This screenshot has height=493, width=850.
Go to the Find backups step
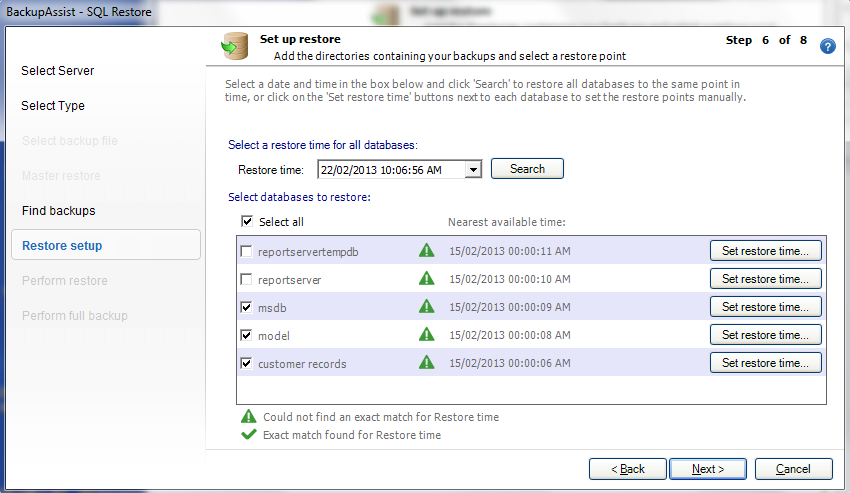coord(59,210)
